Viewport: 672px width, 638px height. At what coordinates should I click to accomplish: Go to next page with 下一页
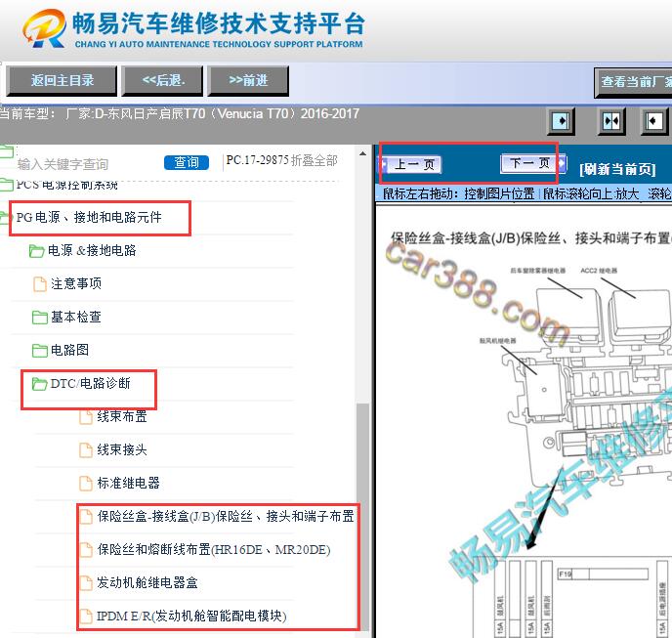(532, 163)
